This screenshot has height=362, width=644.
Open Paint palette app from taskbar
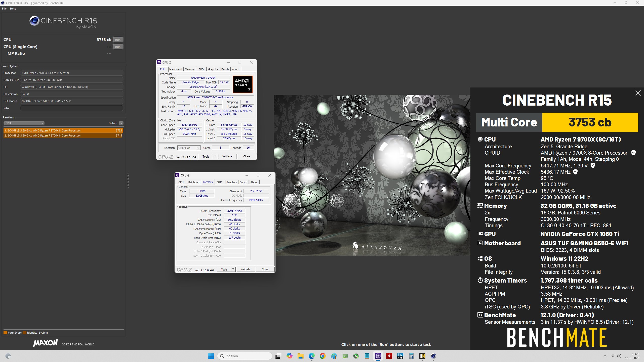pos(334,356)
